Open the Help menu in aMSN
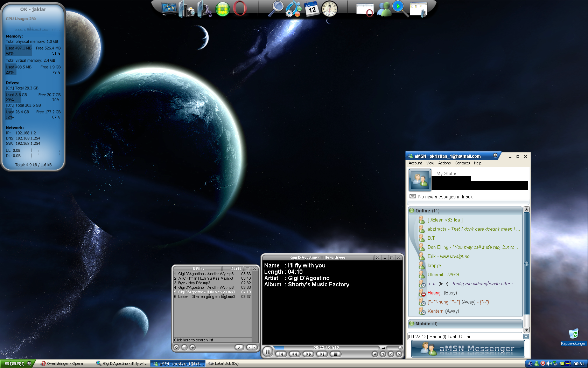Screen dimensions: 588x368 click(477, 163)
